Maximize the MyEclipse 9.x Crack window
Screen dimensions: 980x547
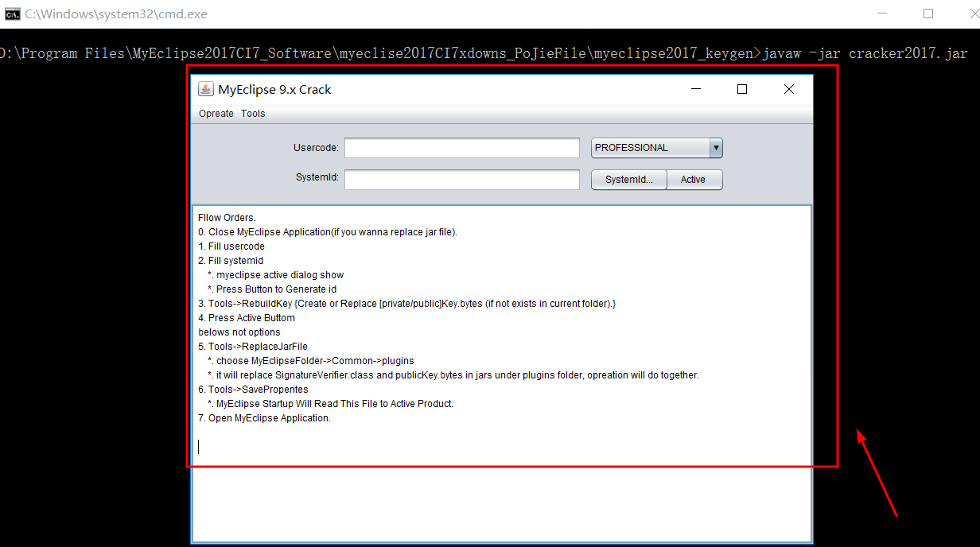tap(742, 89)
